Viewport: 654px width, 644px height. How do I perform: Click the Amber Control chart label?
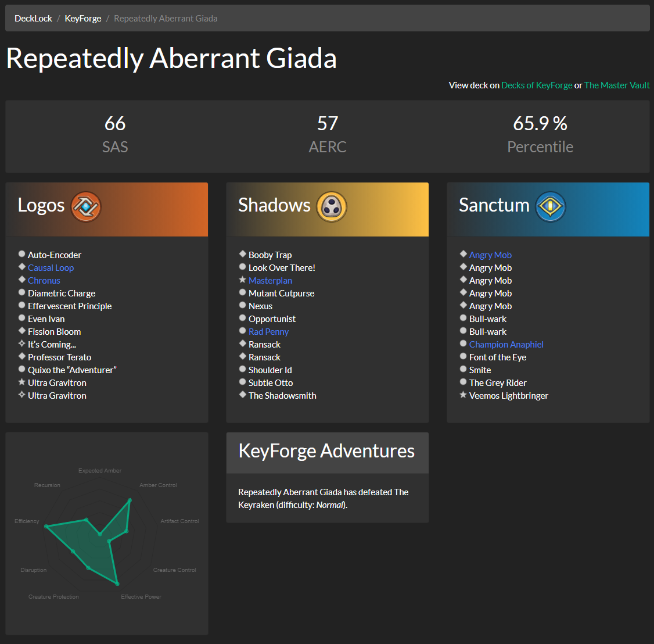point(158,485)
